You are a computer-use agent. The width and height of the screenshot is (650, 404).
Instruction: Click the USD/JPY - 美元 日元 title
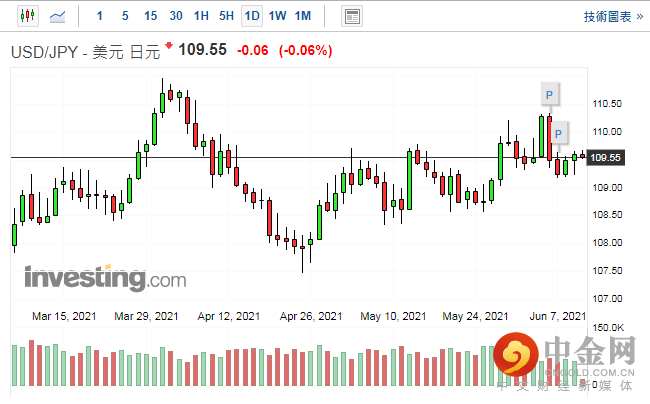85,52
